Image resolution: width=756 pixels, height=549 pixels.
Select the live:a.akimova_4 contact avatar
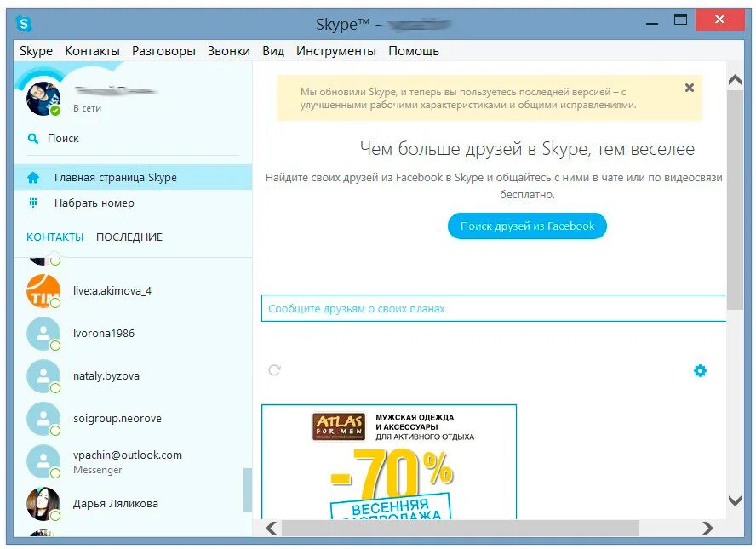coord(43,291)
